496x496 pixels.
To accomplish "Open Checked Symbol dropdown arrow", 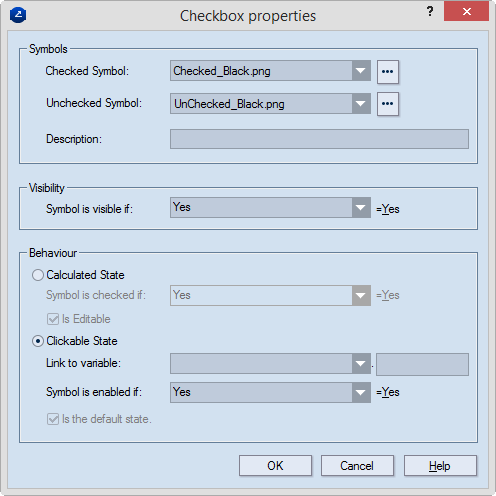I will [361, 71].
